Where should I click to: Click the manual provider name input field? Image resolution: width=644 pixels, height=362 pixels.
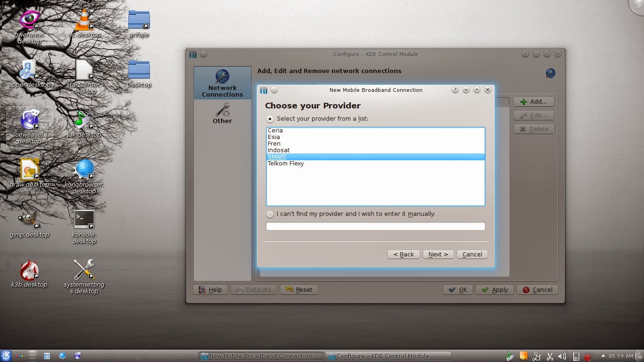[x=376, y=226]
